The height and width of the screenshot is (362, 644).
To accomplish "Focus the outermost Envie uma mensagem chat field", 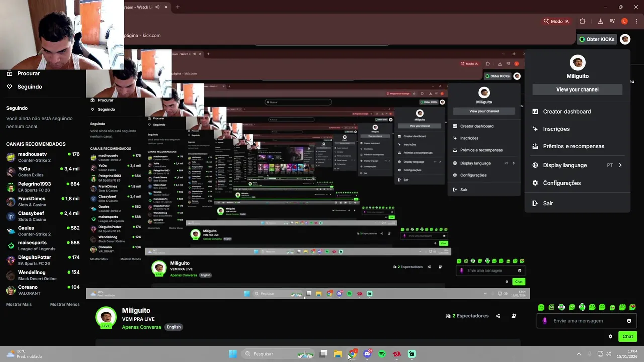I will tap(587, 321).
